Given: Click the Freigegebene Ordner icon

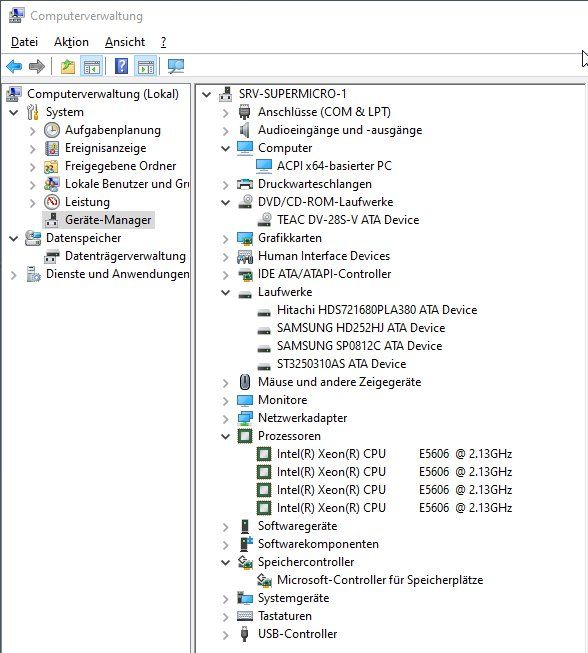Looking at the screenshot, I should point(52,166).
